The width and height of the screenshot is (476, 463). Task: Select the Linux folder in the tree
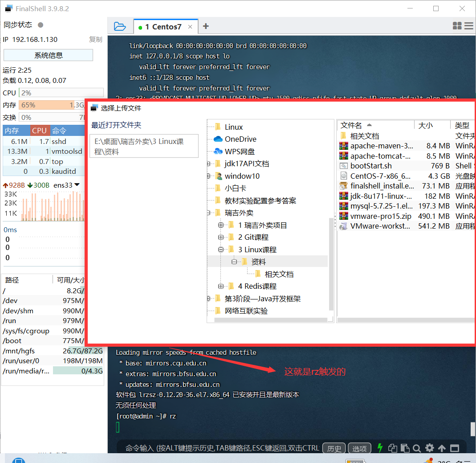233,127
